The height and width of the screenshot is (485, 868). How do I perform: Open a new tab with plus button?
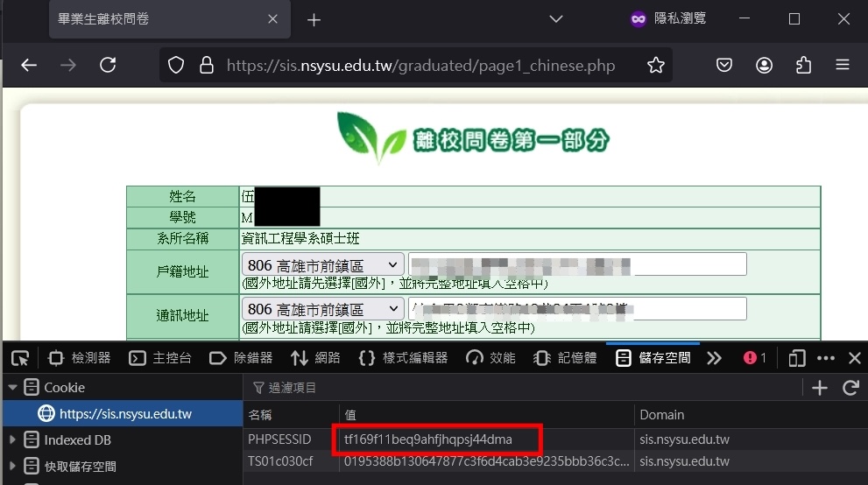click(x=314, y=20)
